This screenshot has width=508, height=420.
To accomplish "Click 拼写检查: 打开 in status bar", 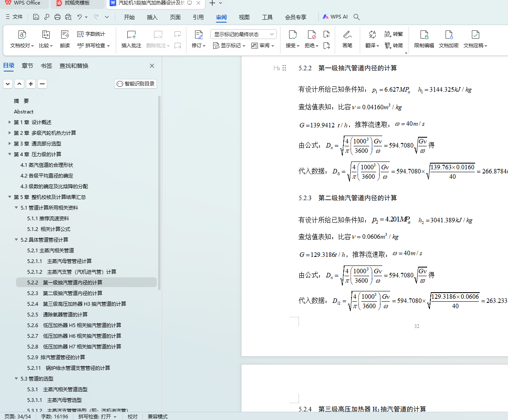I will (97, 416).
